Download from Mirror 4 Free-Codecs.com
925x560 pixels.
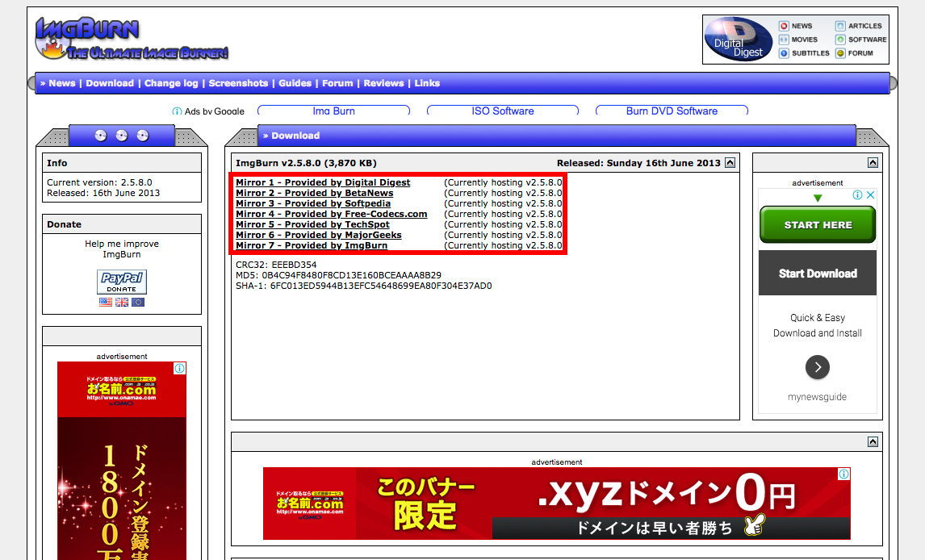332,214
